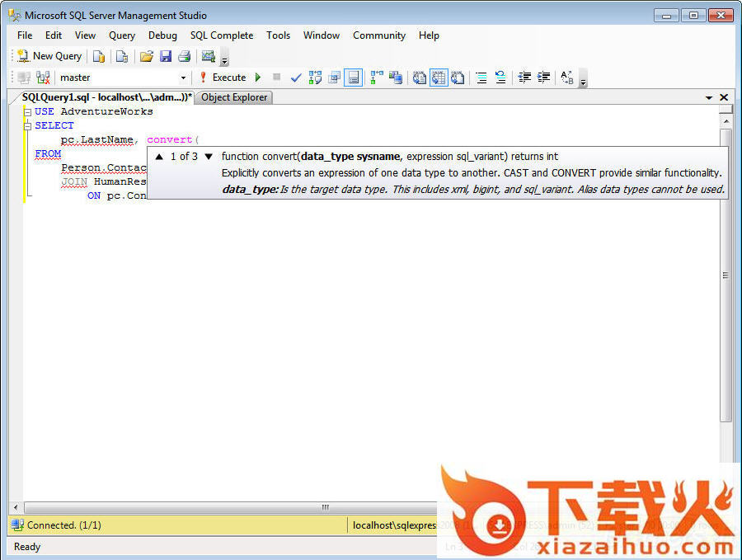Open a file with the folder icon

[x=147, y=56]
